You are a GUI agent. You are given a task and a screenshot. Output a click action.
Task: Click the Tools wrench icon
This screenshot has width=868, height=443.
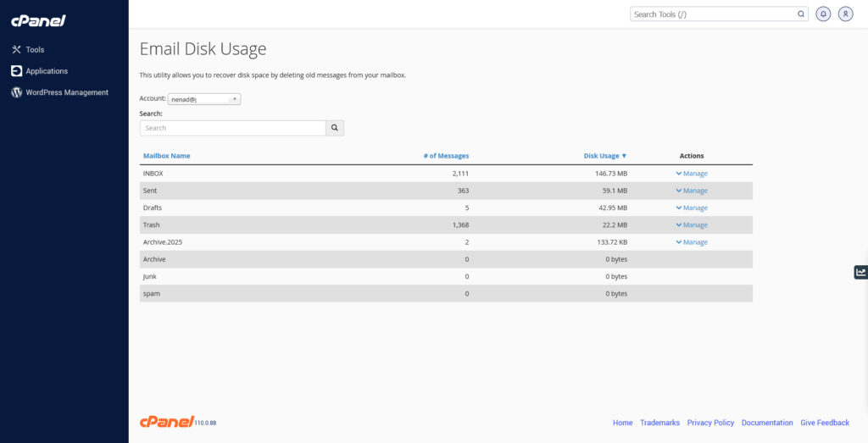[x=16, y=50]
